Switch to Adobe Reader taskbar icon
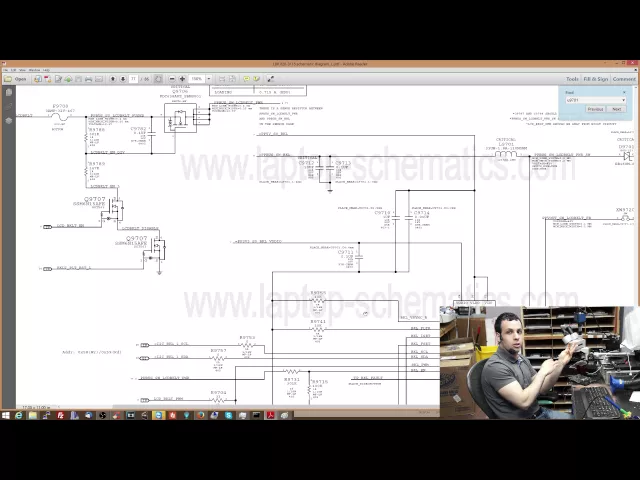This screenshot has height=480, width=640. pos(270,416)
